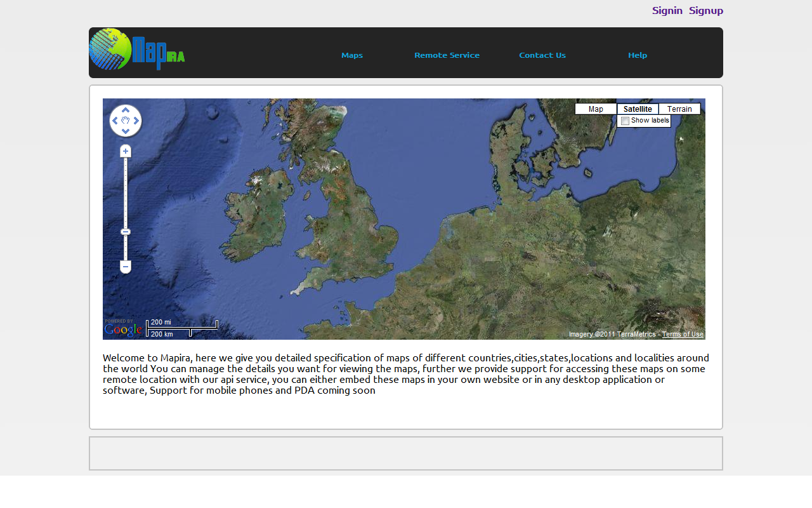The width and height of the screenshot is (812, 508).
Task: Open the Help menu item
Action: (638, 55)
